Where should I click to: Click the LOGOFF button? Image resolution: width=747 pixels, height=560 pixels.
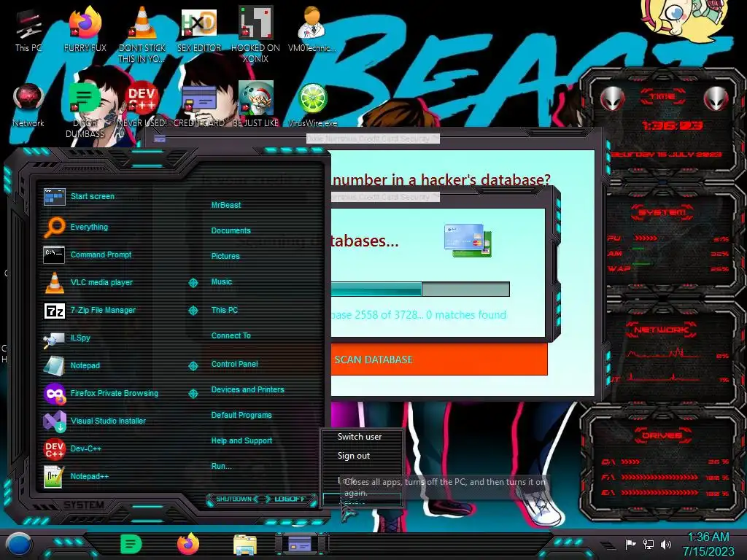pyautogui.click(x=290, y=499)
